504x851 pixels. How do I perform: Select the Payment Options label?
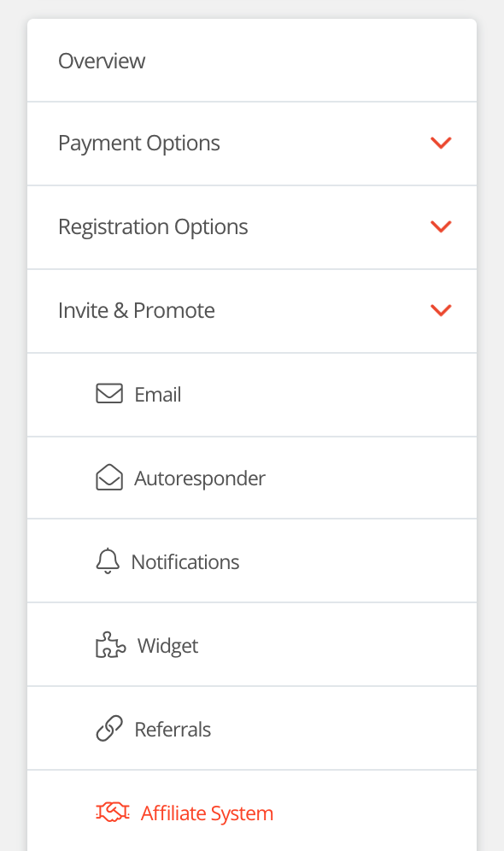[139, 144]
